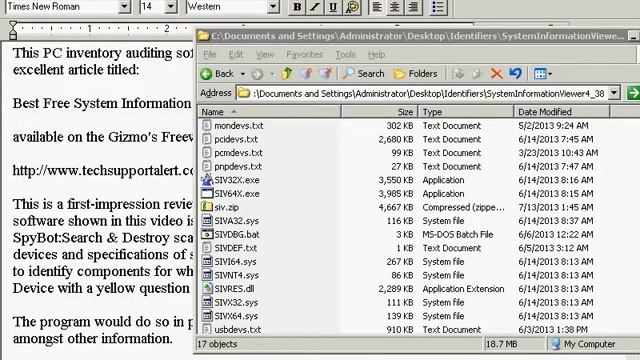This screenshot has height=360, width=640.
Task: Select the SIVI64.sys file
Action: [236, 262]
